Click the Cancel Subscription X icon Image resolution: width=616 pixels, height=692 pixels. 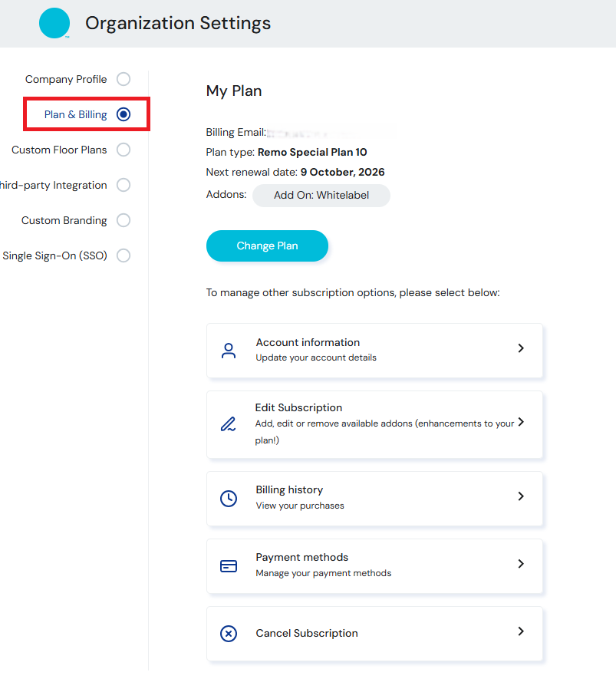point(228,634)
